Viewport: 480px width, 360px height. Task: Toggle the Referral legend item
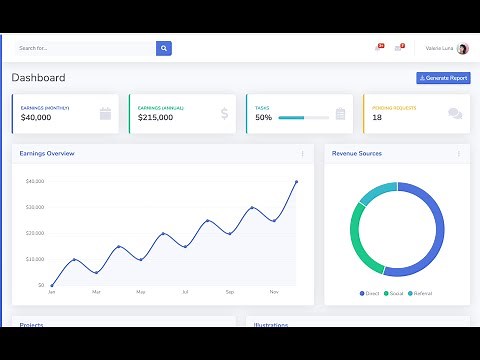click(420, 293)
